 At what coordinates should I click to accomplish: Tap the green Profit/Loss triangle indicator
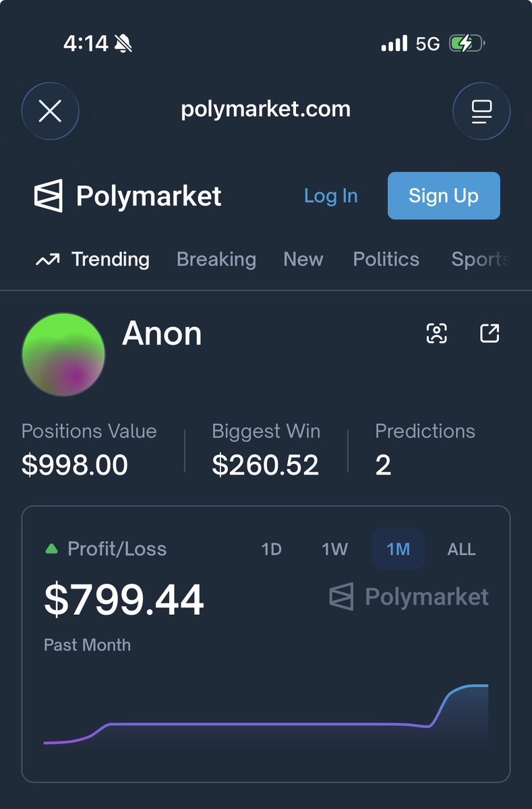51,549
